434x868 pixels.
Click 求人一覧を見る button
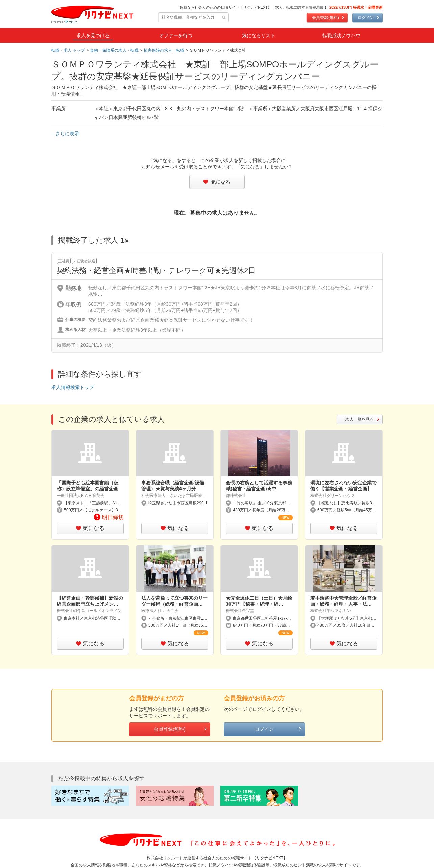360,419
